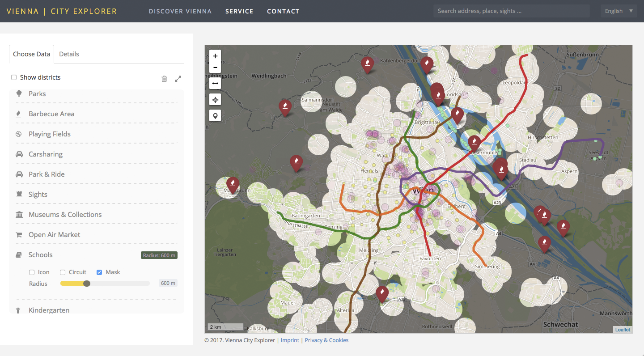
Task: Open the Imprint link in footer
Action: click(x=290, y=340)
